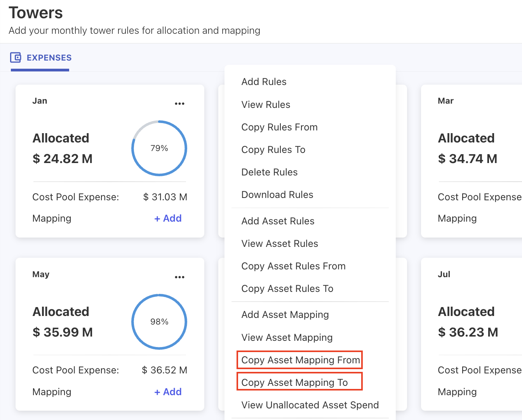Screen dimensions: 522x420
Task: Open View Asset Rules
Action: [x=280, y=243]
